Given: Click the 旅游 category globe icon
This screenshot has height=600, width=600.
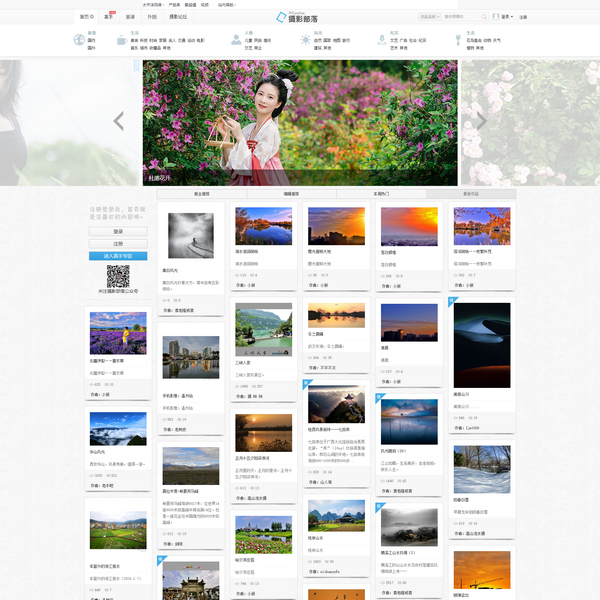Looking at the screenshot, I should [x=79, y=39].
